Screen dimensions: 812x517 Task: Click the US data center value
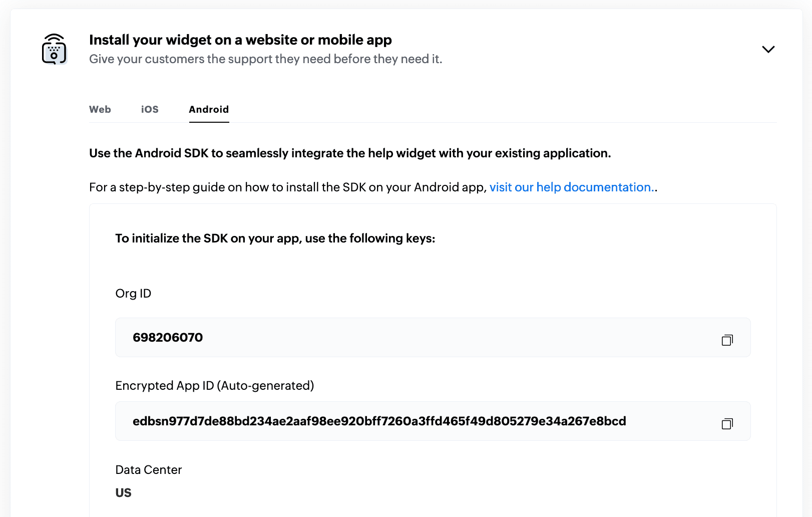(x=123, y=493)
